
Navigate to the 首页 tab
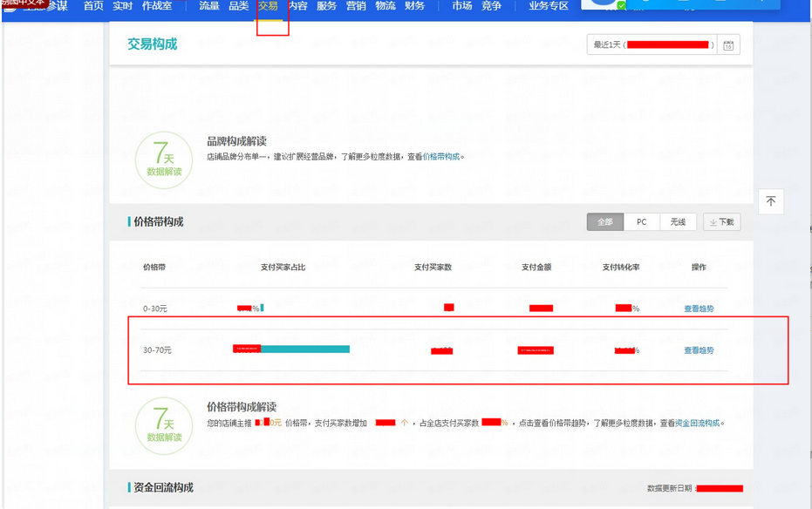pyautogui.click(x=93, y=6)
